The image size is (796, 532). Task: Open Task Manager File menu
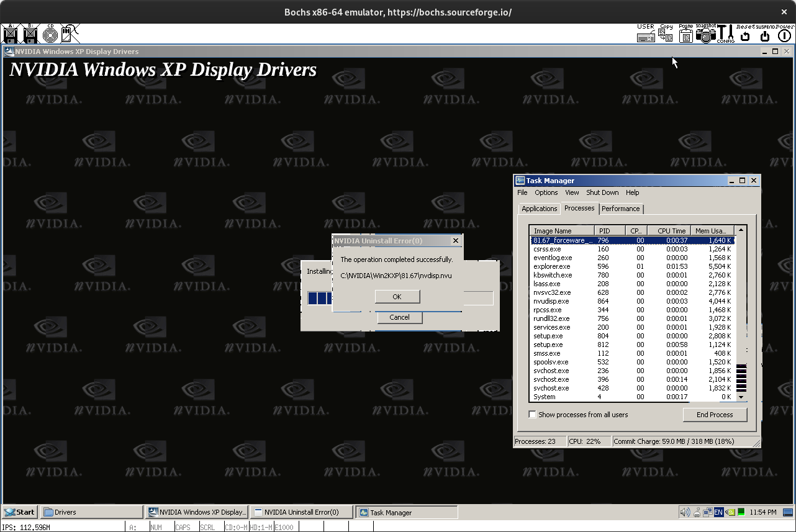(x=522, y=192)
